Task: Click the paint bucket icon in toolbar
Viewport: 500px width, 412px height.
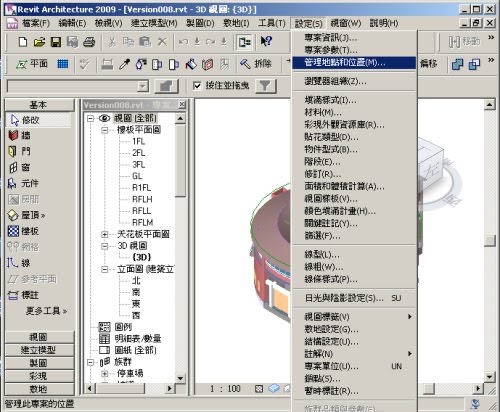Action: point(191,64)
